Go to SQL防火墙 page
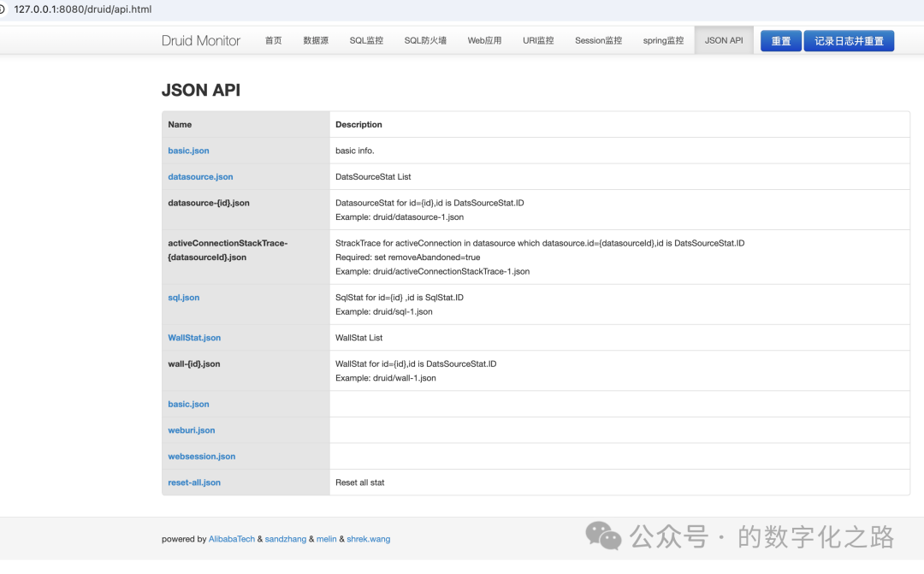924x574 pixels. [x=425, y=41]
